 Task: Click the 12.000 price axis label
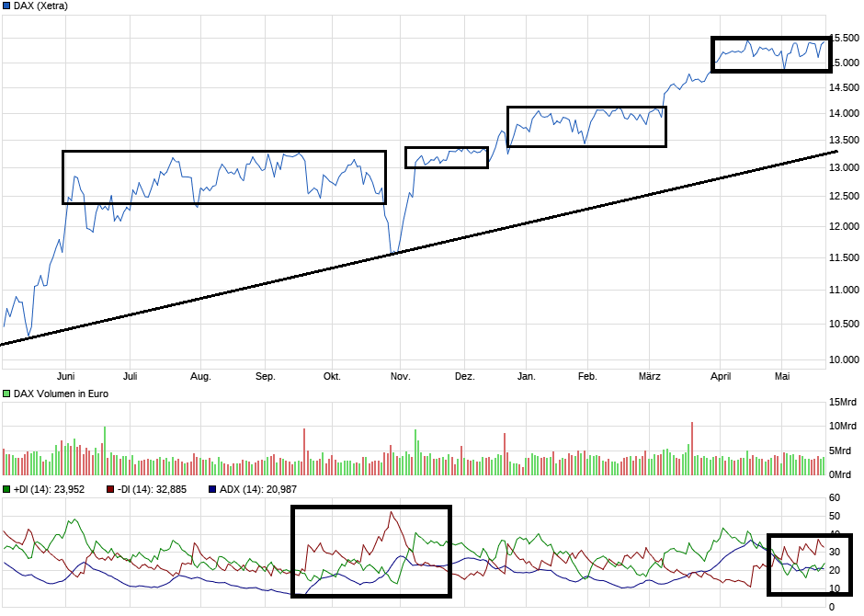pyautogui.click(x=844, y=226)
